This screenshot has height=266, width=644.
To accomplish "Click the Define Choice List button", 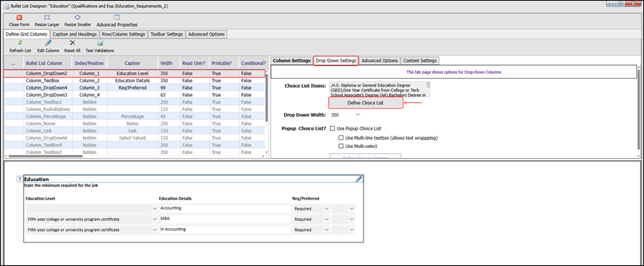I will (x=366, y=103).
